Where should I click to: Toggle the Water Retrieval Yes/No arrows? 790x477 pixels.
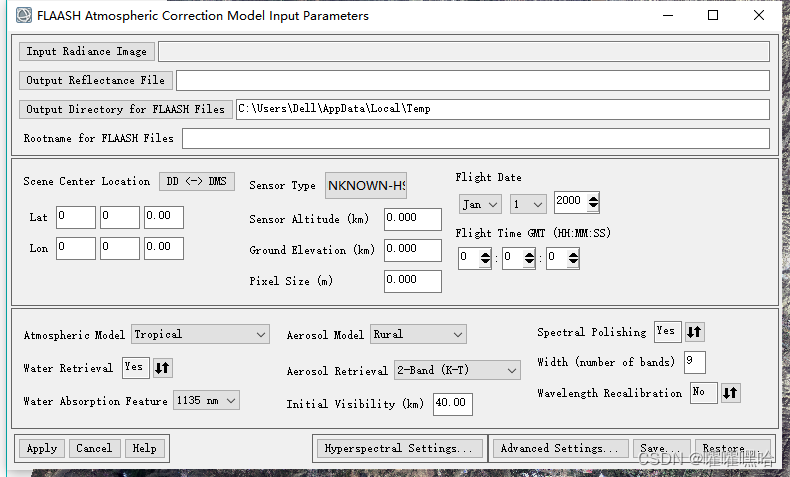(162, 368)
